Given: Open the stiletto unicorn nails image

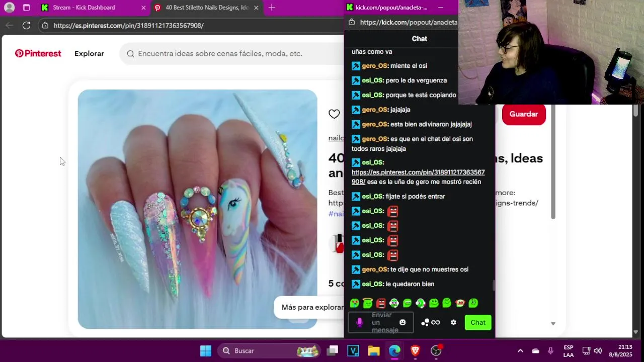Looking at the screenshot, I should point(198,209).
